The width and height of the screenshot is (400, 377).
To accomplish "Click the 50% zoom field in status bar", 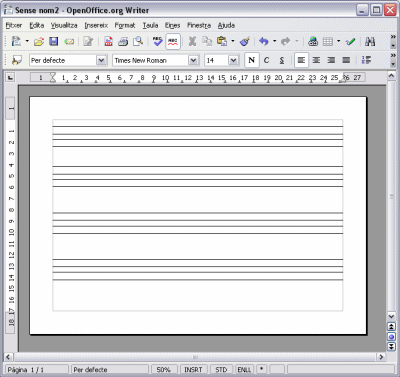I will pos(163,370).
